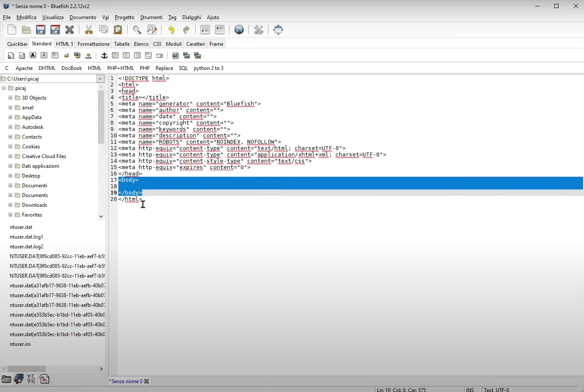
Task: Copy selection using the copy icon
Action: pyautogui.click(x=103, y=30)
